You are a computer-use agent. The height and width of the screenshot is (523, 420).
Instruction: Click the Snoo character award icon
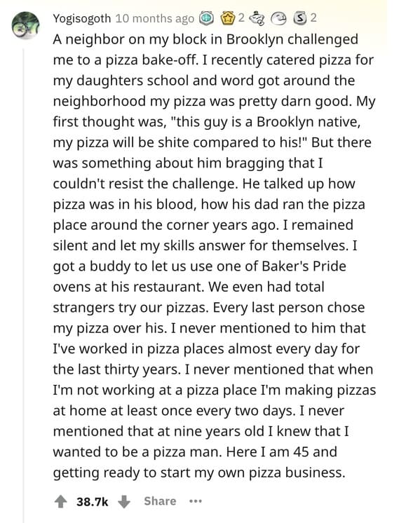pos(257,19)
